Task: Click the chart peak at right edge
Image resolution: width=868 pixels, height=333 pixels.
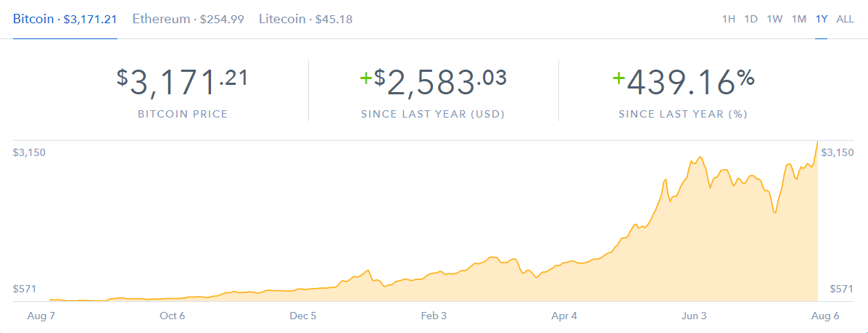Action: click(x=817, y=142)
